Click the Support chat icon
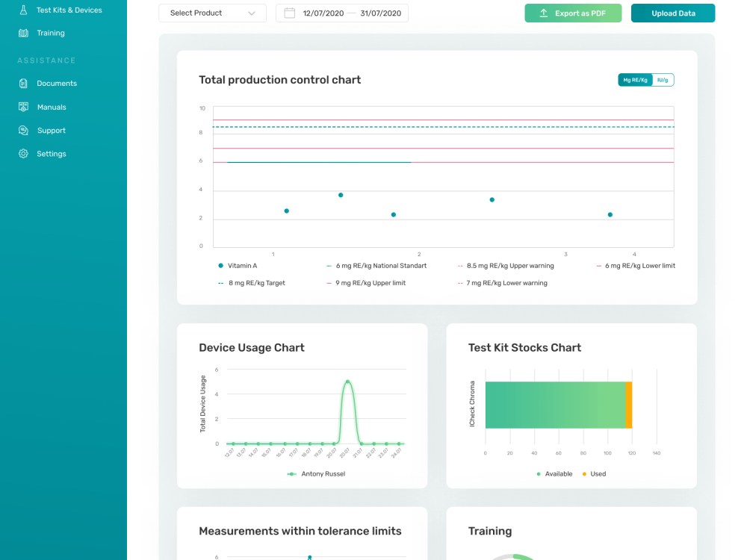The image size is (747, 560). coord(23,130)
